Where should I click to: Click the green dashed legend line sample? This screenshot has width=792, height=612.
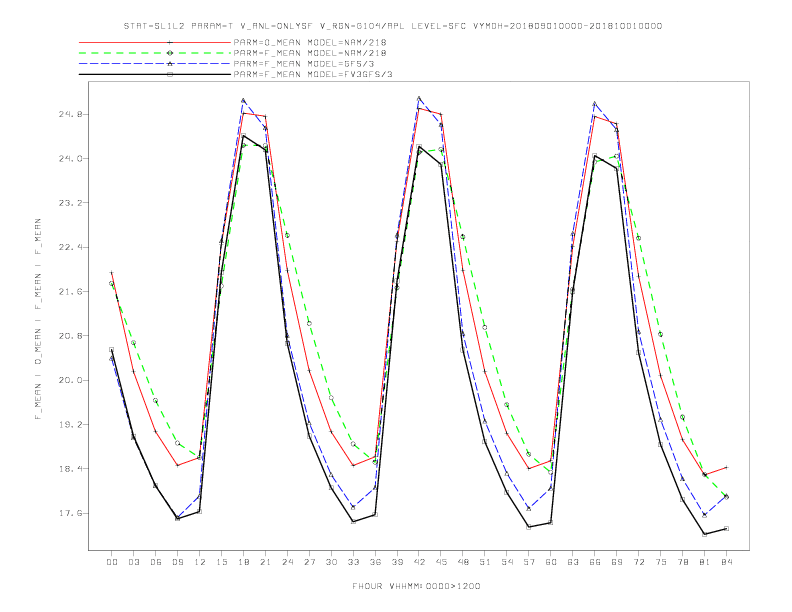tap(155, 53)
